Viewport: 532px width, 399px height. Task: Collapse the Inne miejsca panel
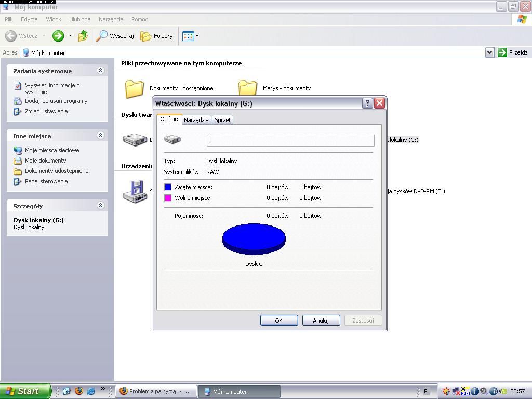click(x=101, y=136)
